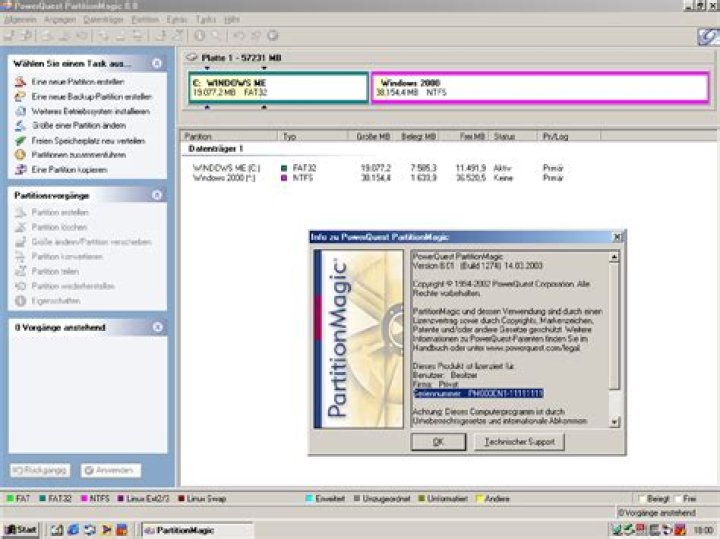Image resolution: width=720 pixels, height=539 pixels.
Task: Click the magenta NTFS legend swatch
Action: [x=84, y=499]
